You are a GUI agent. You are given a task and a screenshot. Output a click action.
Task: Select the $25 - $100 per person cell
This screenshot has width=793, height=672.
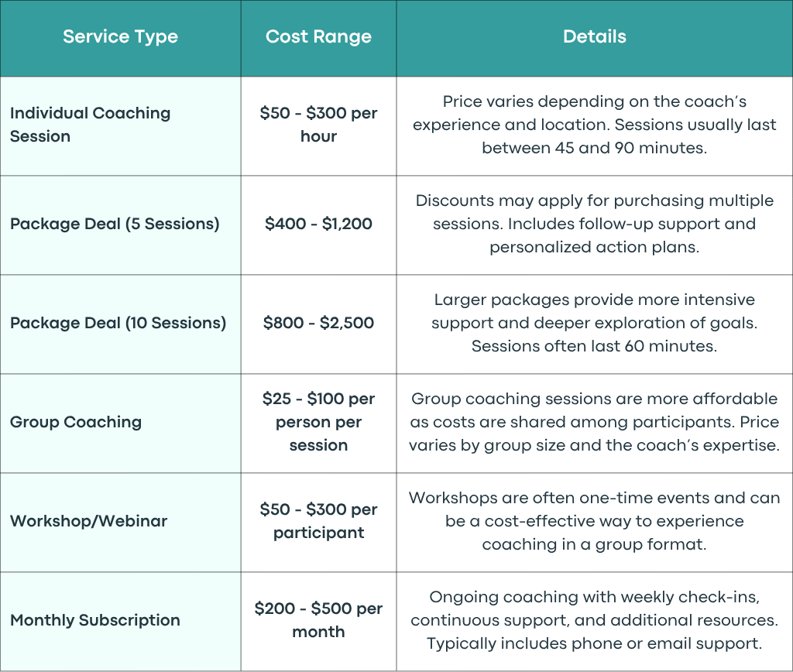click(318, 422)
